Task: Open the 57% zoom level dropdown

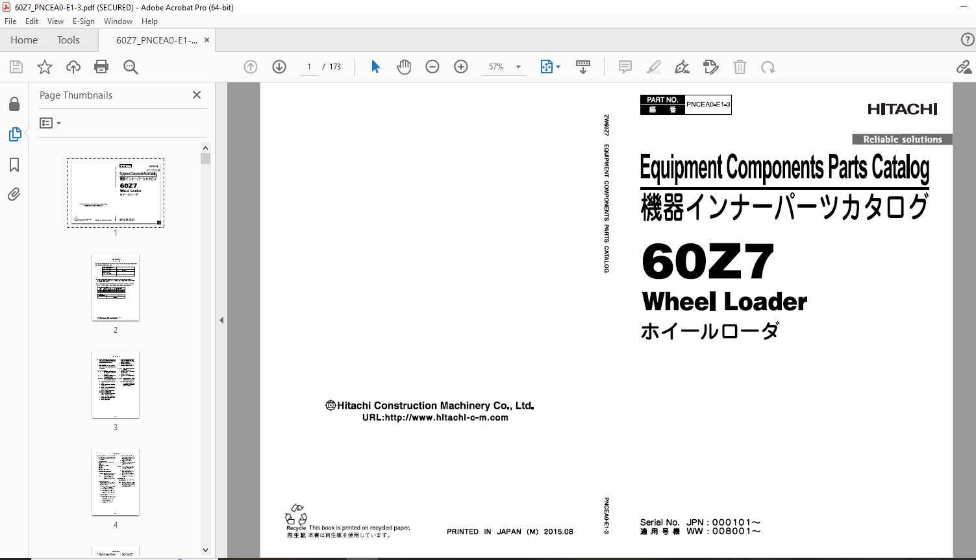Action: click(518, 67)
